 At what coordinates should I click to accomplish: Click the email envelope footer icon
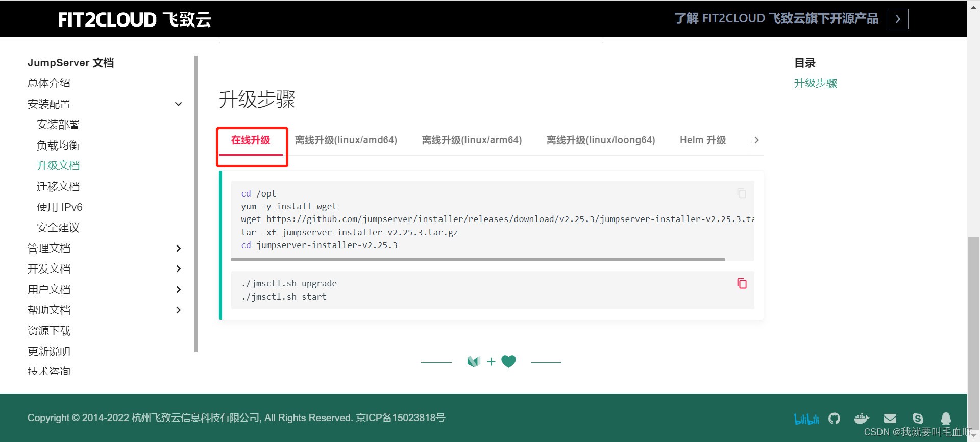click(890, 419)
